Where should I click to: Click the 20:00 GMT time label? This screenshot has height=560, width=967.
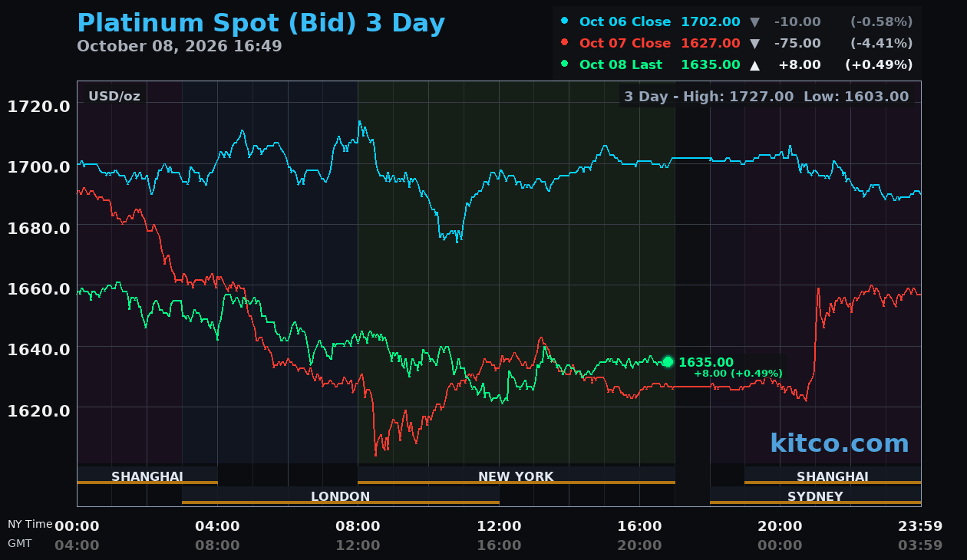pyautogui.click(x=639, y=545)
